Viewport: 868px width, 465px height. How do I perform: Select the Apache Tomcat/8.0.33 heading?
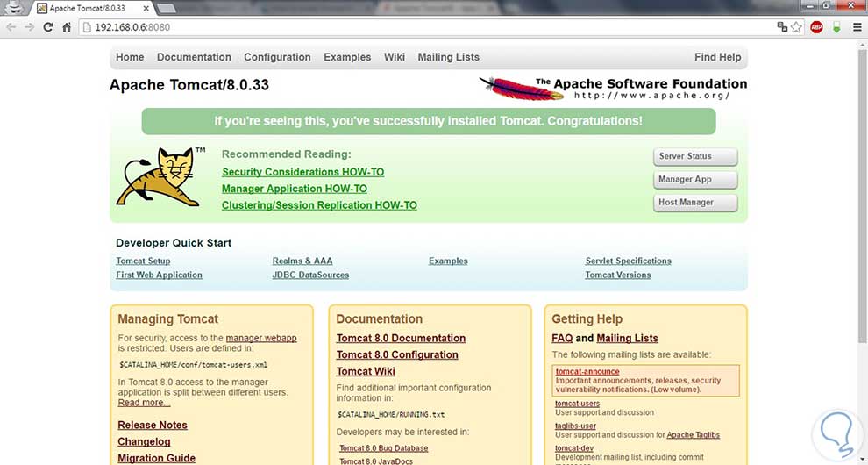[189, 85]
